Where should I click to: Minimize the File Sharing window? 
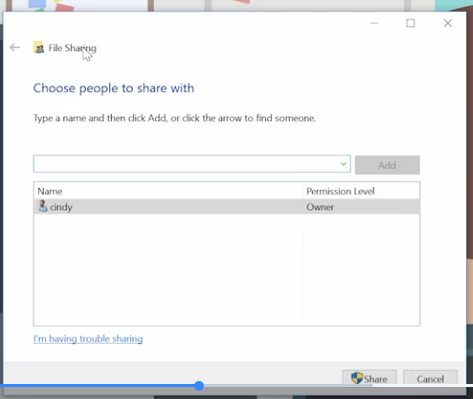point(374,23)
